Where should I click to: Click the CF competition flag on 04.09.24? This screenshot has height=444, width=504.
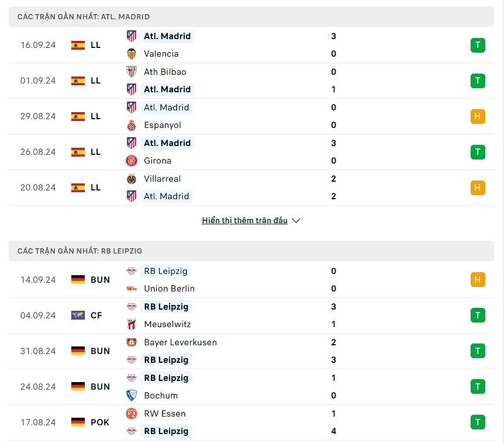78,315
